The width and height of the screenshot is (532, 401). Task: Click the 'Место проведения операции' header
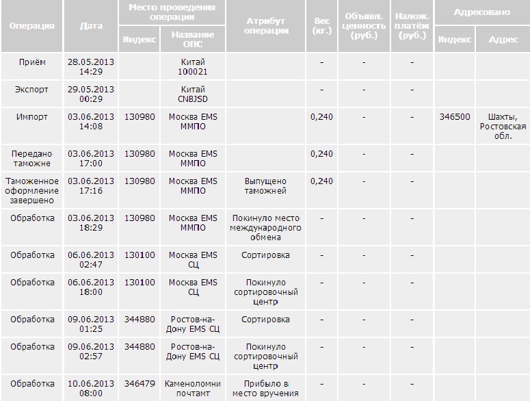click(x=172, y=12)
